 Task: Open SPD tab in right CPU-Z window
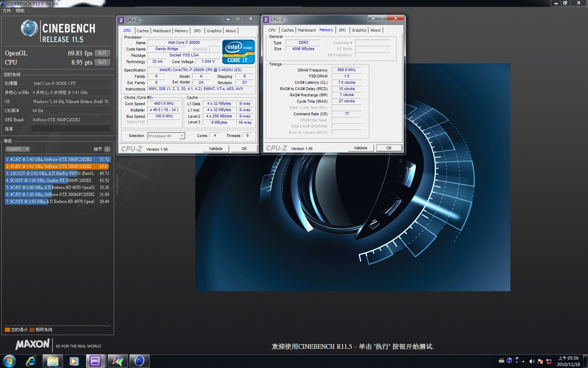342,30
